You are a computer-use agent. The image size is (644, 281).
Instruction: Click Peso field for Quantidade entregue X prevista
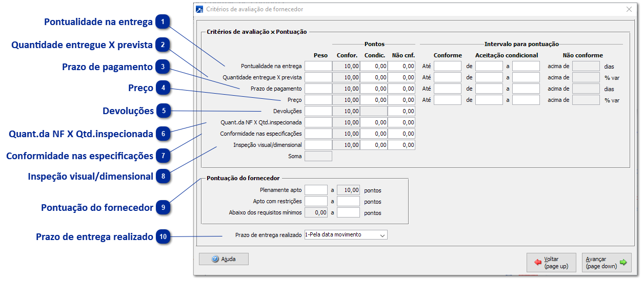coord(318,77)
